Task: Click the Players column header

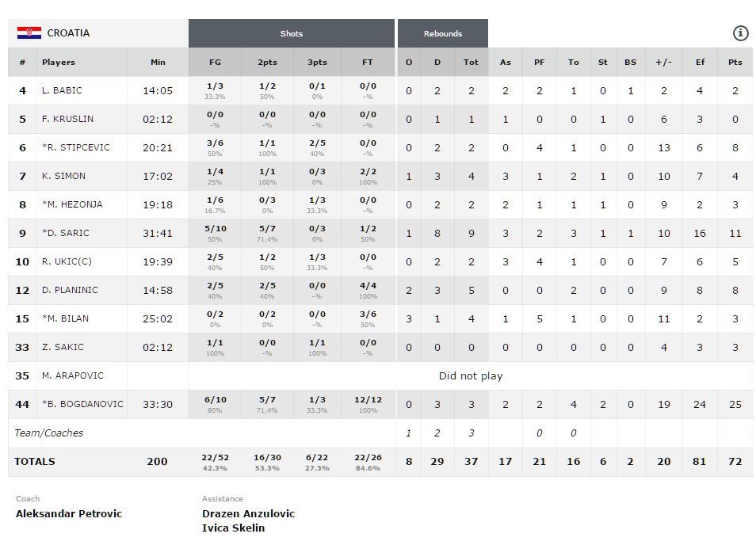Action: 59,62
